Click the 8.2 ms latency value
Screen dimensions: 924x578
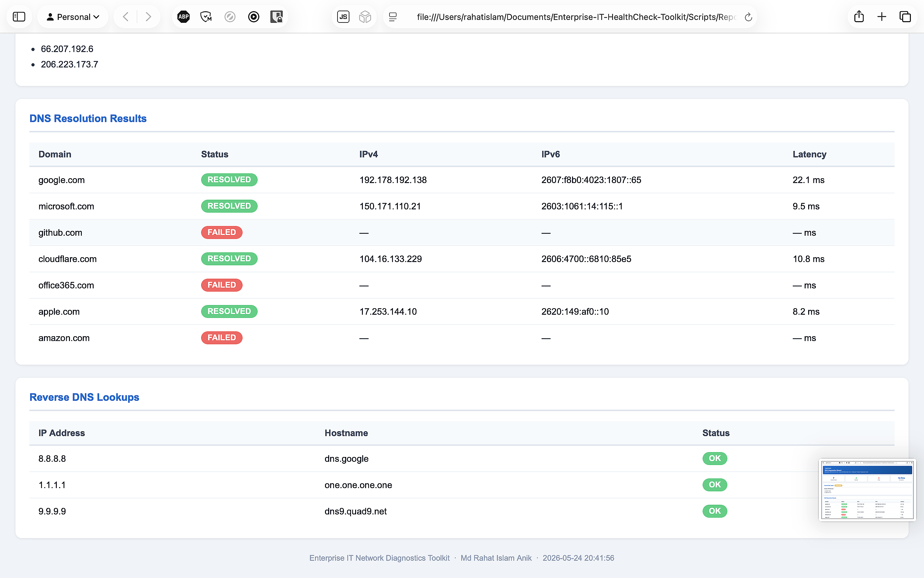806,312
